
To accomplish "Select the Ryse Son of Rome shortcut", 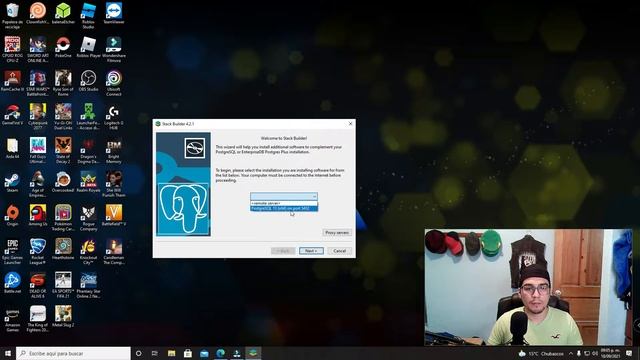I will tap(63, 83).
